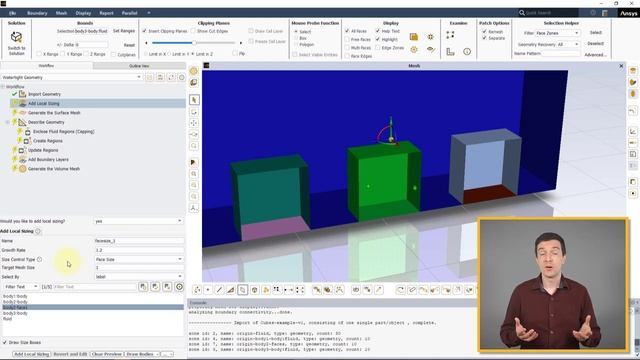640x360 pixels.
Task: Open the Display menu
Action: coord(83,13)
